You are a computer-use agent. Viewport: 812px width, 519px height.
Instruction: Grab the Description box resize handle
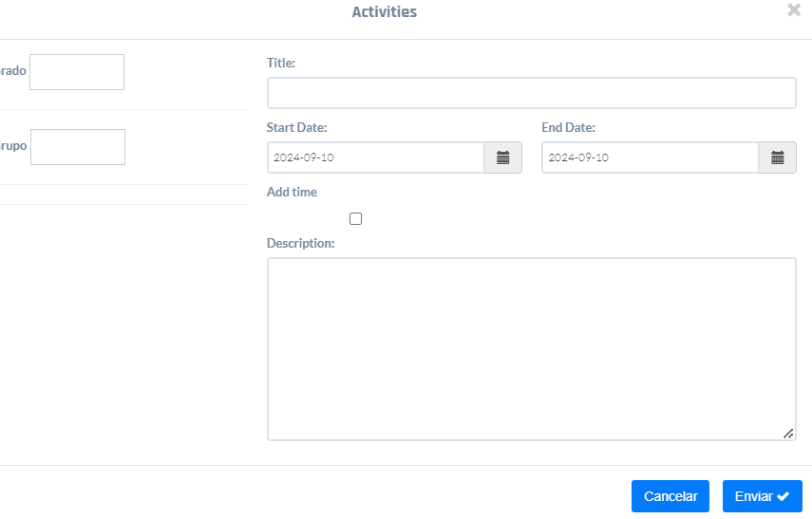788,434
